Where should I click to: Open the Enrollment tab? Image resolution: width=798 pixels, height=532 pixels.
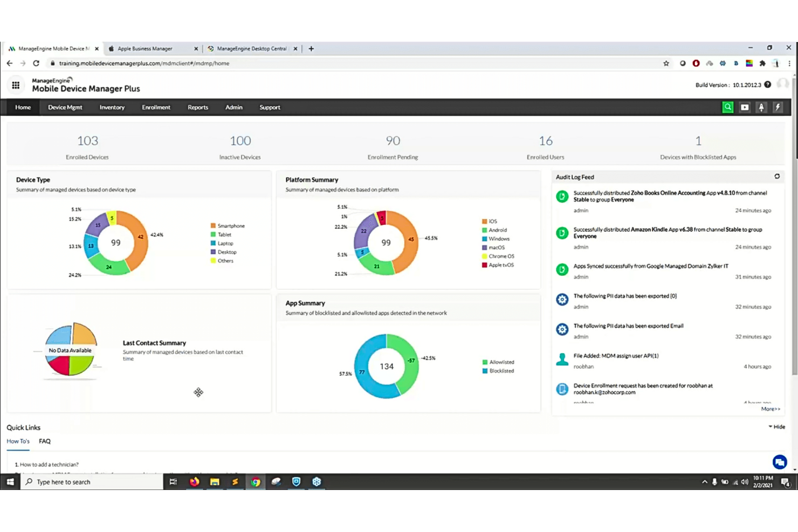156,107
